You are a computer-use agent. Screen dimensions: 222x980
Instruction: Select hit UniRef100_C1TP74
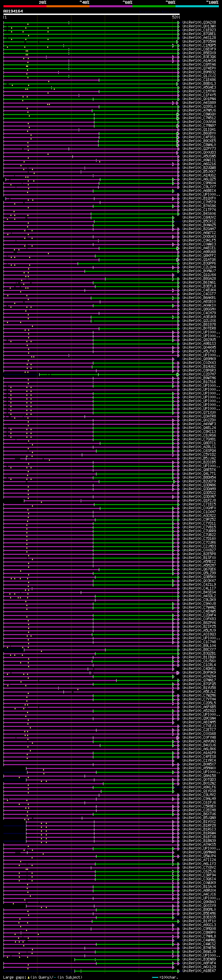pyautogui.click(x=199, y=210)
